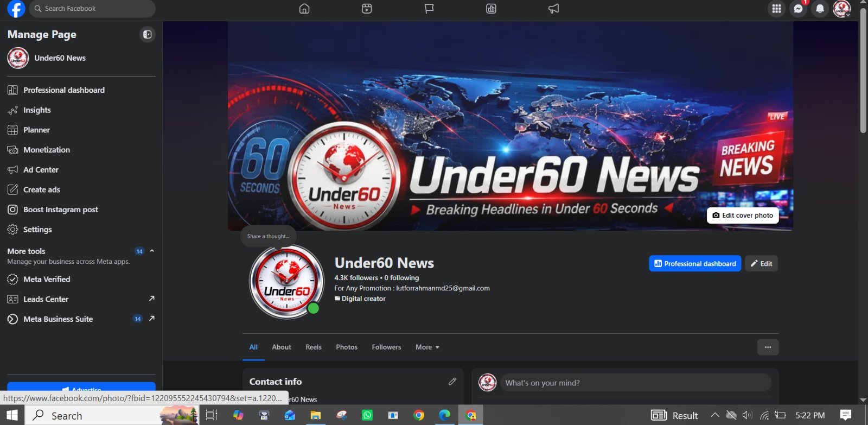The height and width of the screenshot is (425, 868).
Task: Open the Facebook Home icon
Action: pyautogui.click(x=304, y=9)
